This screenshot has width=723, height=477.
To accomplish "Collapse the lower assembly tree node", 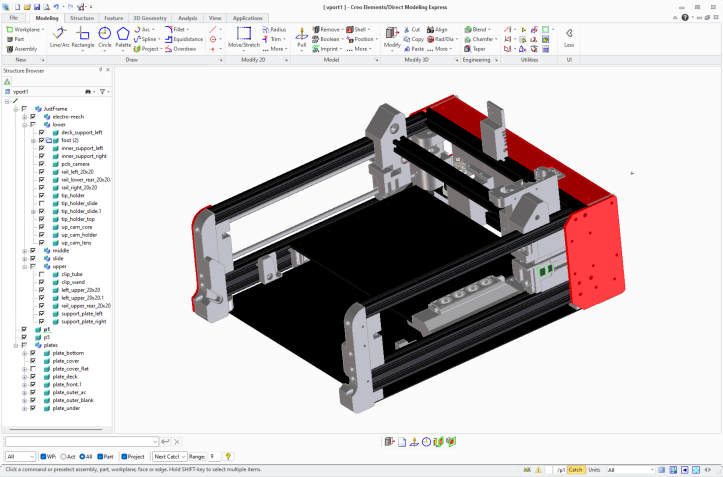I will pyautogui.click(x=24, y=124).
